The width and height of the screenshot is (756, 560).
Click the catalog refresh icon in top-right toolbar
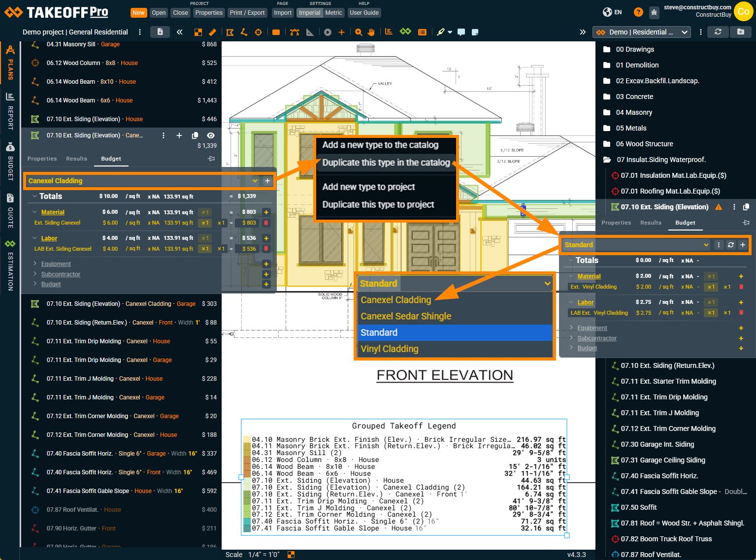718,32
